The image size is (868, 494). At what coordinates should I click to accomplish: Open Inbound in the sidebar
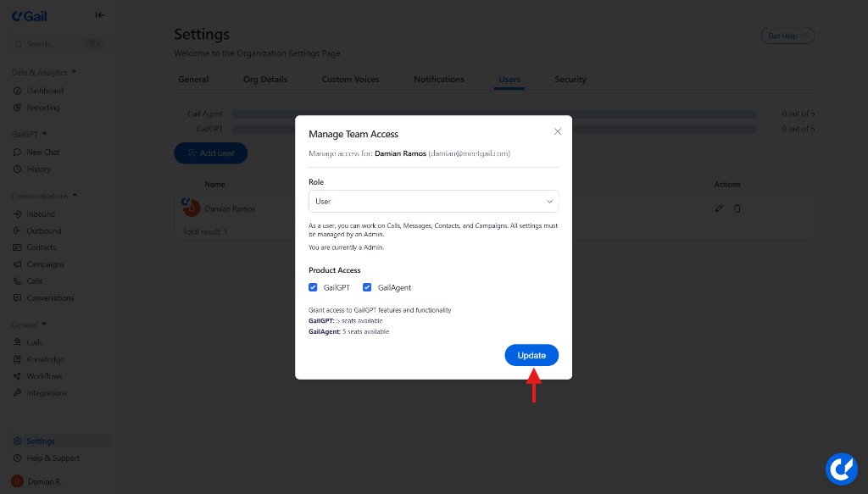click(41, 214)
